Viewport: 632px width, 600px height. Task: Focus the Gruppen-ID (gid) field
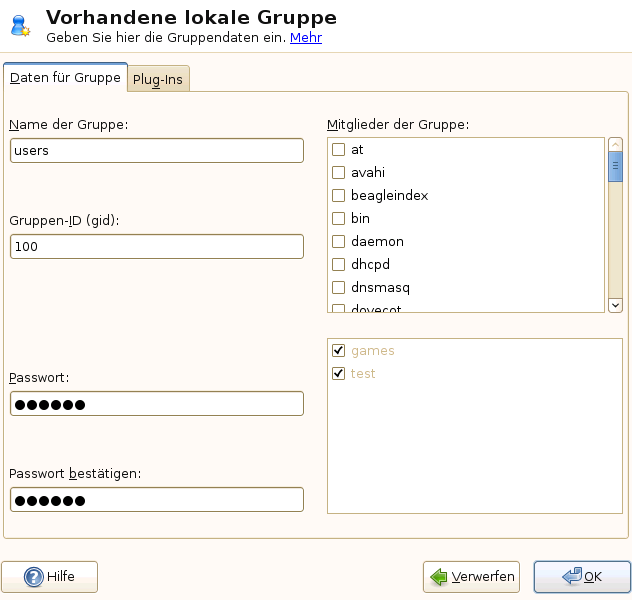156,246
